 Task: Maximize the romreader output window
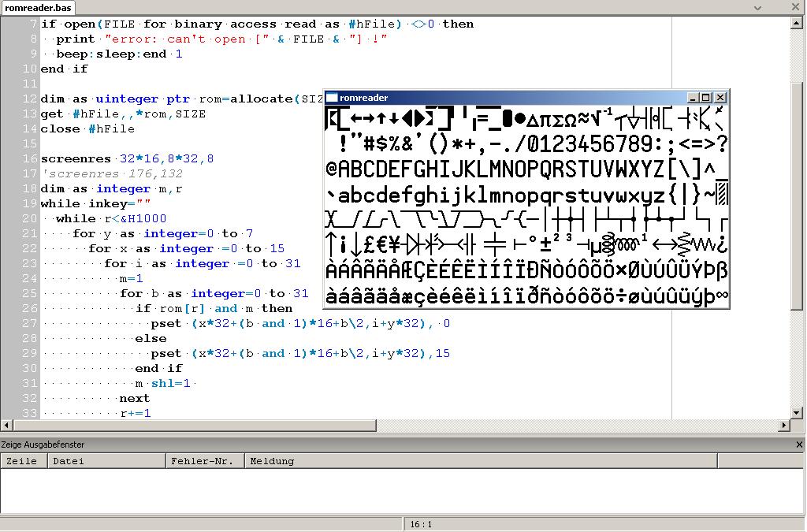(705, 98)
